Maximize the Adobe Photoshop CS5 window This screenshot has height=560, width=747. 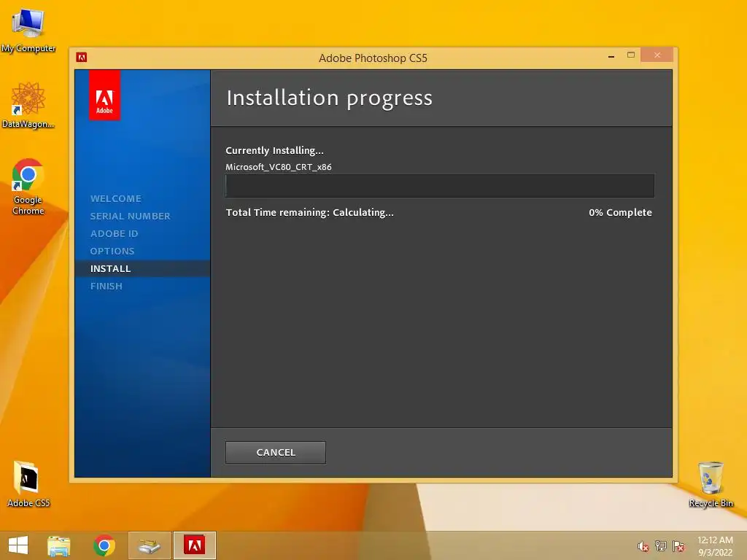point(631,55)
